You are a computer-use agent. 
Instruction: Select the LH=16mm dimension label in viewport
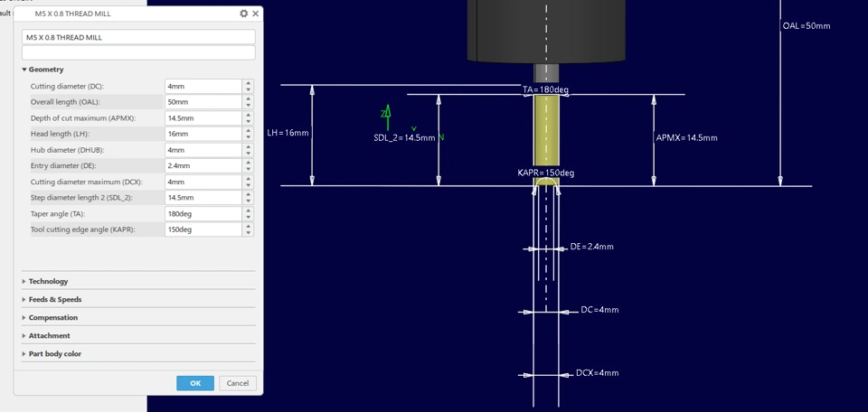[x=288, y=134]
